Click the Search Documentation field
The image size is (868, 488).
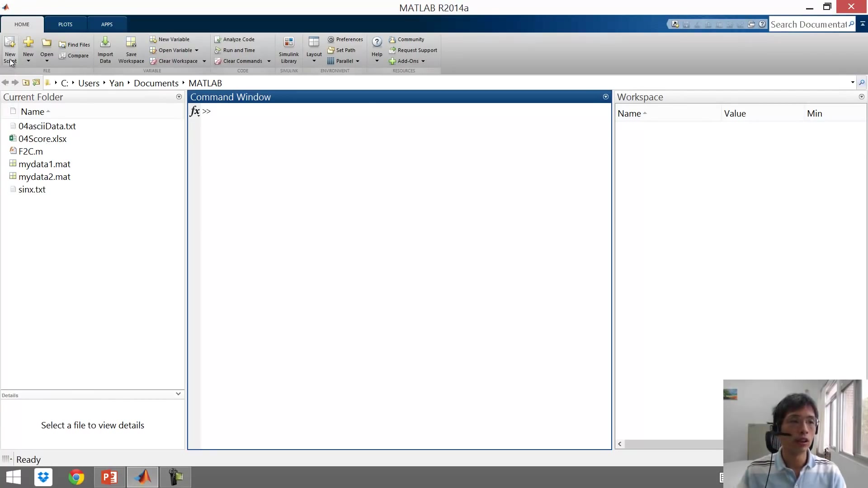[808, 24]
